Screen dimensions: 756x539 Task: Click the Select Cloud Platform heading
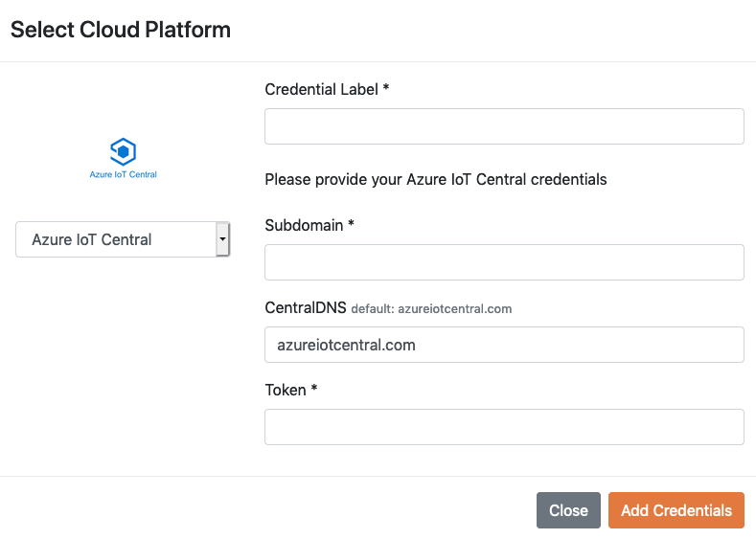(121, 30)
